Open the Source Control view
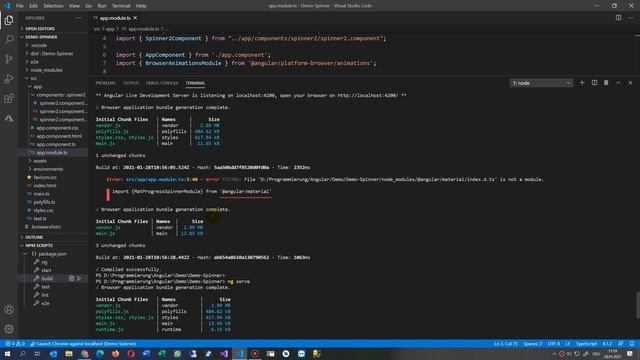 (x=9, y=59)
